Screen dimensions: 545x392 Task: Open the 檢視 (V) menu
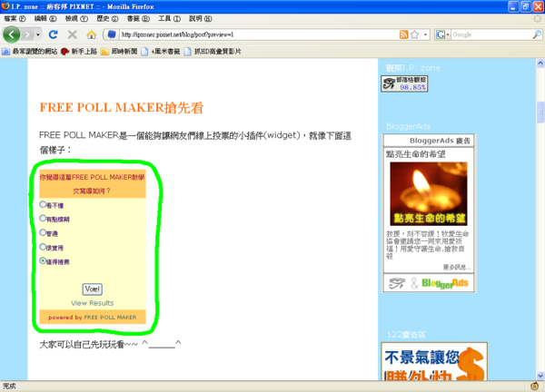click(x=76, y=18)
